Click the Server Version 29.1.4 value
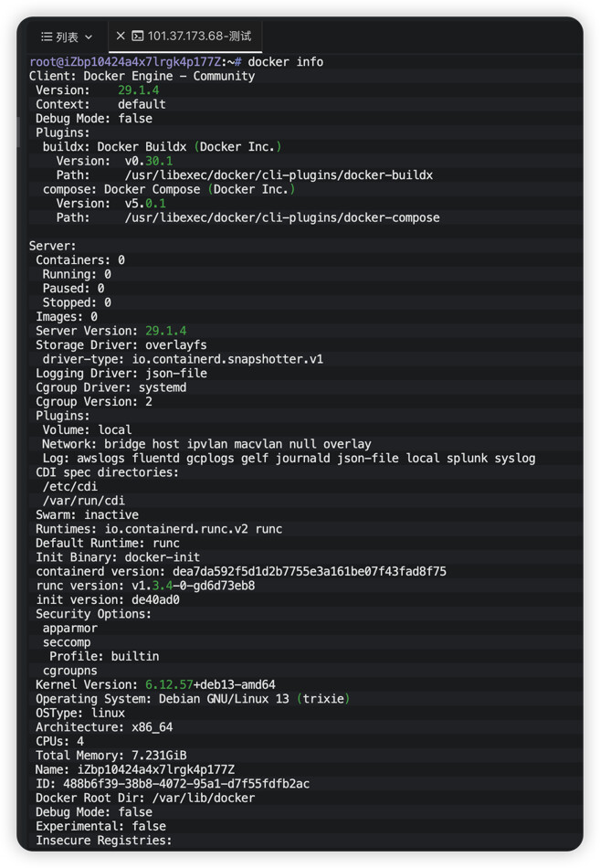The image size is (600, 868). [x=165, y=331]
